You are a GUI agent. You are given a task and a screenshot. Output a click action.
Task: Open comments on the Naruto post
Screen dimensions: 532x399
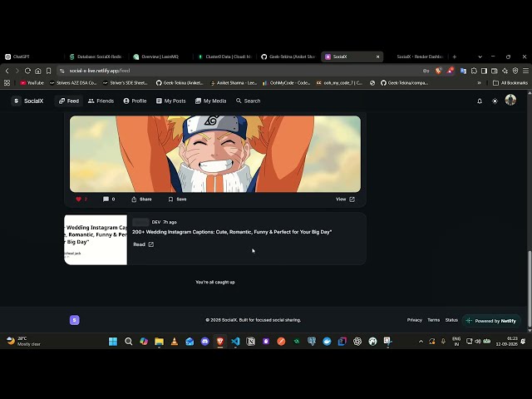pos(109,199)
